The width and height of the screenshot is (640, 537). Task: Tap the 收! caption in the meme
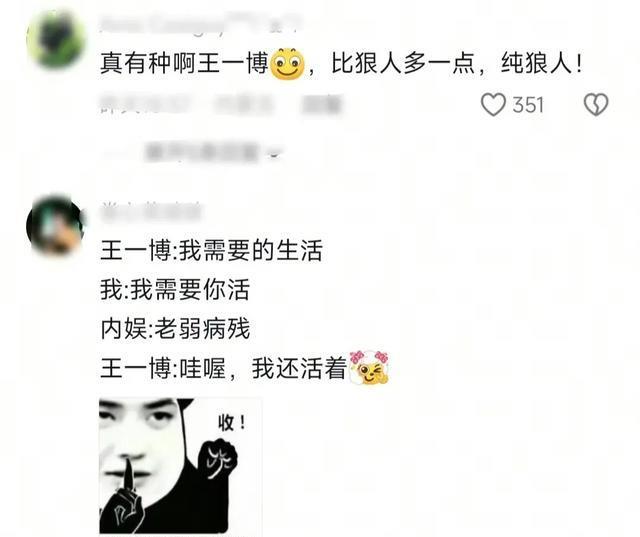pos(232,423)
